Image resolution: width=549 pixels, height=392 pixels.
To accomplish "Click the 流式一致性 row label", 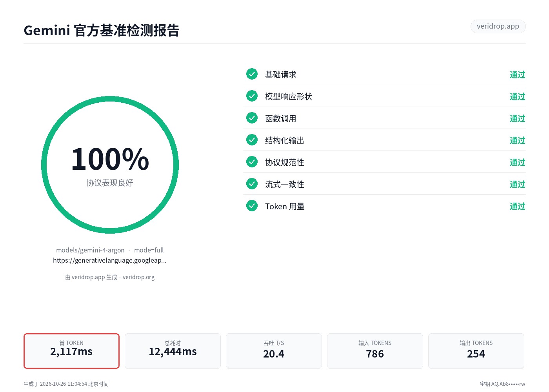I will pos(285,184).
